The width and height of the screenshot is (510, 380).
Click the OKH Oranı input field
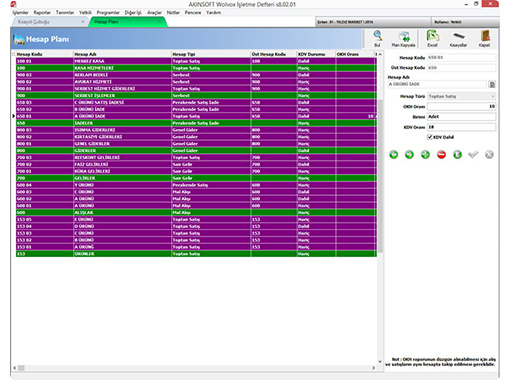point(461,107)
